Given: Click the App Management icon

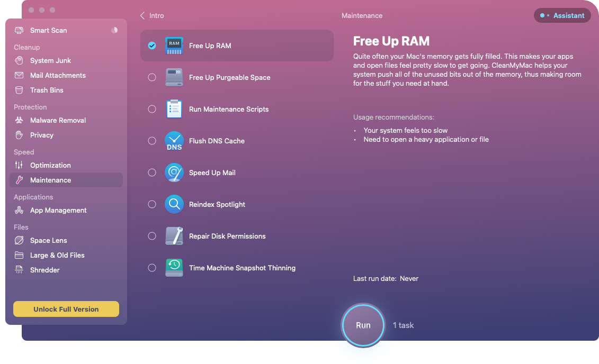Looking at the screenshot, I should click(x=19, y=210).
